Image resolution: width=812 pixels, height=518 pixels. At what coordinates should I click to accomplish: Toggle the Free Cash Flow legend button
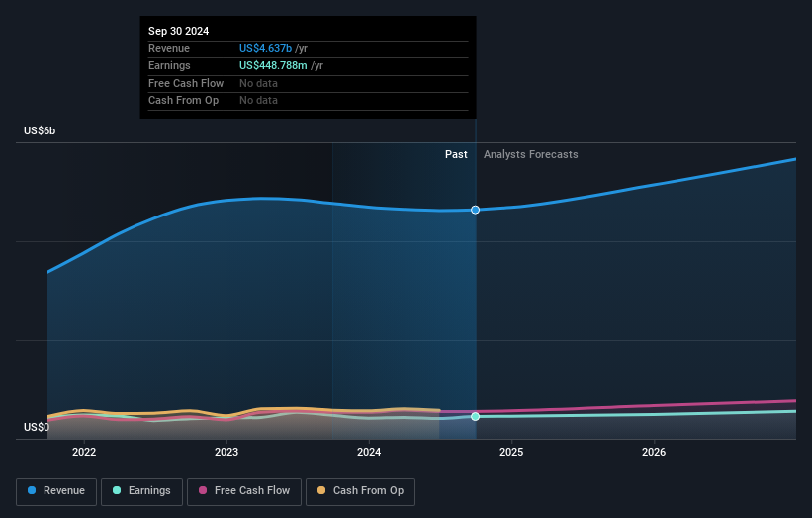[244, 491]
